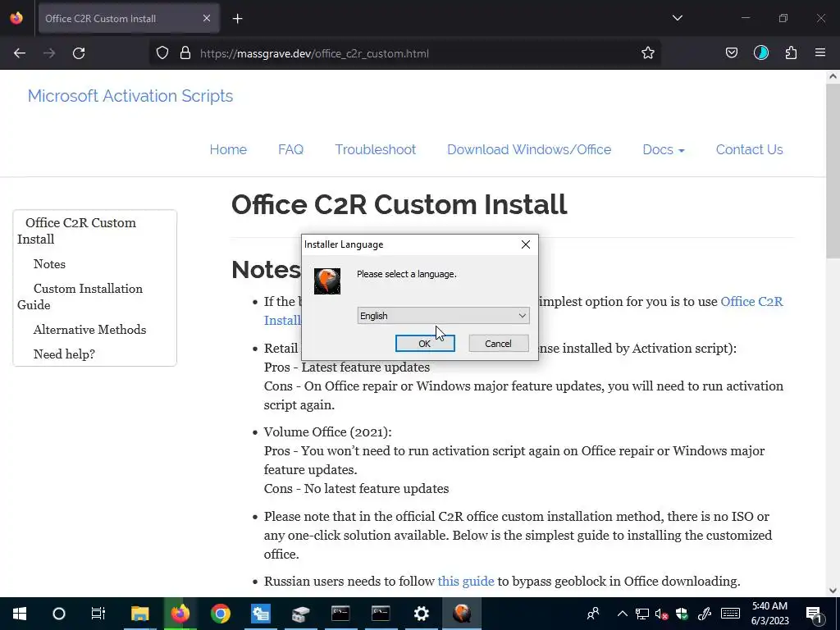
Task: Open the shield tracking protection icon
Action: [x=162, y=53]
